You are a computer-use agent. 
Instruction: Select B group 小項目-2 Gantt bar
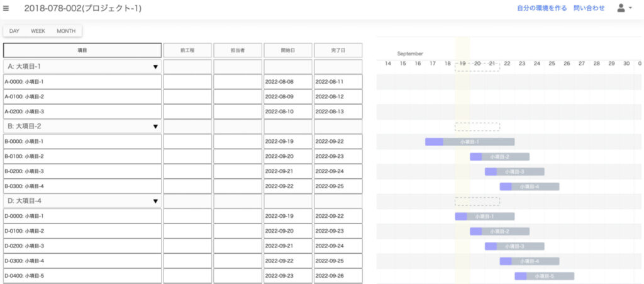[499, 157]
